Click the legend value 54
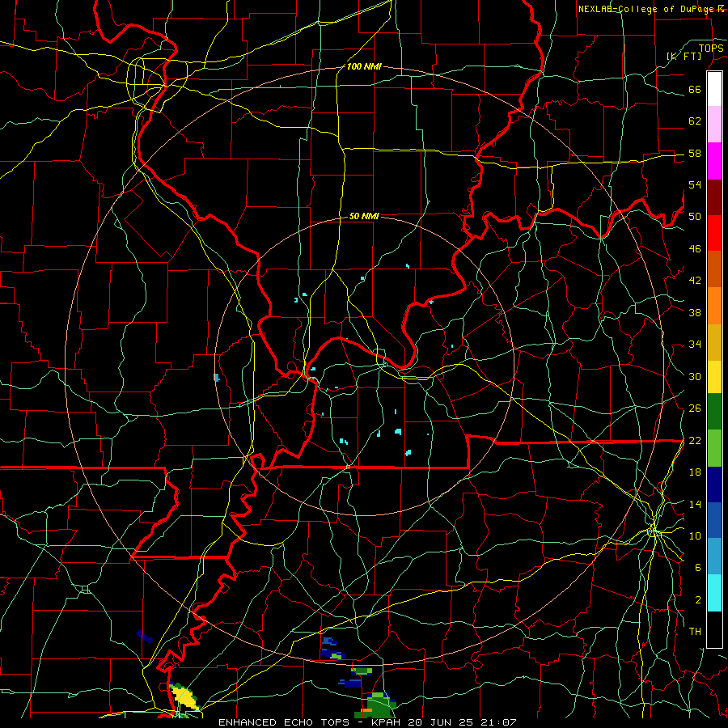The height and width of the screenshot is (728, 728). point(695,184)
